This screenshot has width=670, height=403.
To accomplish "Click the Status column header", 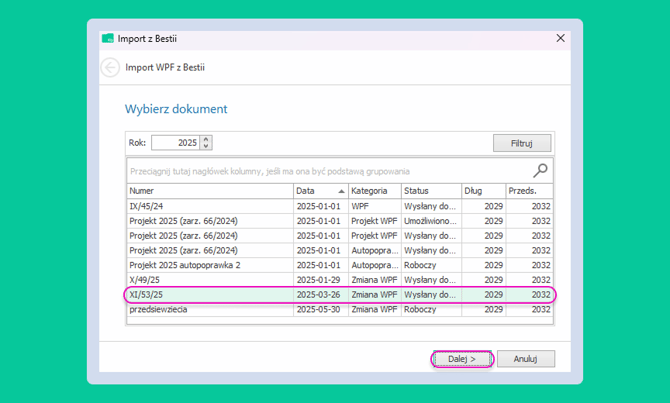I will pos(431,191).
